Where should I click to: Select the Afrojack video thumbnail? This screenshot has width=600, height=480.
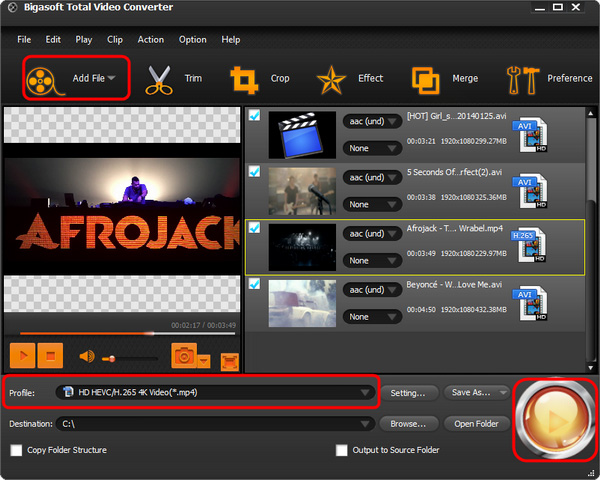[x=302, y=247]
